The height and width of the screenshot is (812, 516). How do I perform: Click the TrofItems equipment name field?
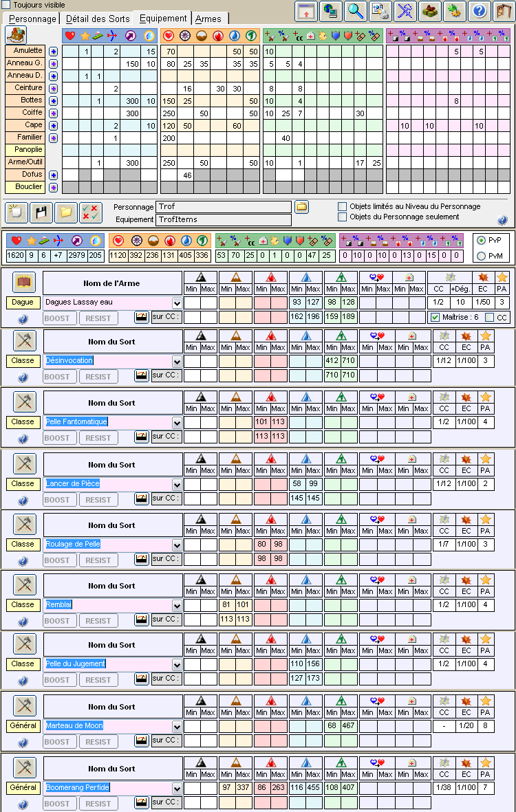coord(223,219)
